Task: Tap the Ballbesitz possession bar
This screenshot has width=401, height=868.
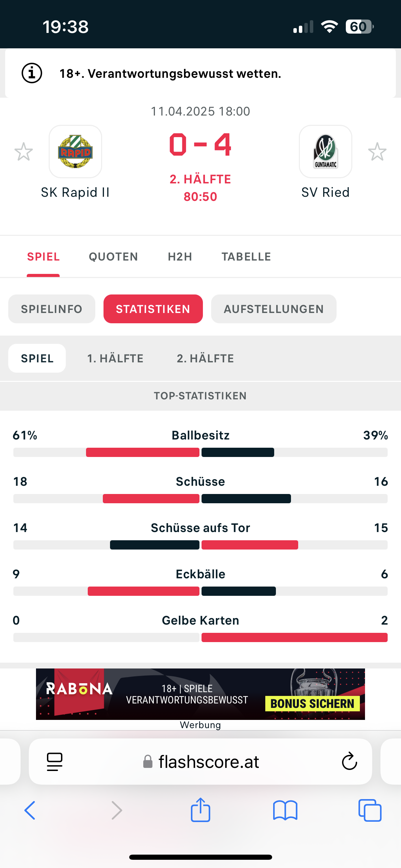Action: (x=200, y=452)
